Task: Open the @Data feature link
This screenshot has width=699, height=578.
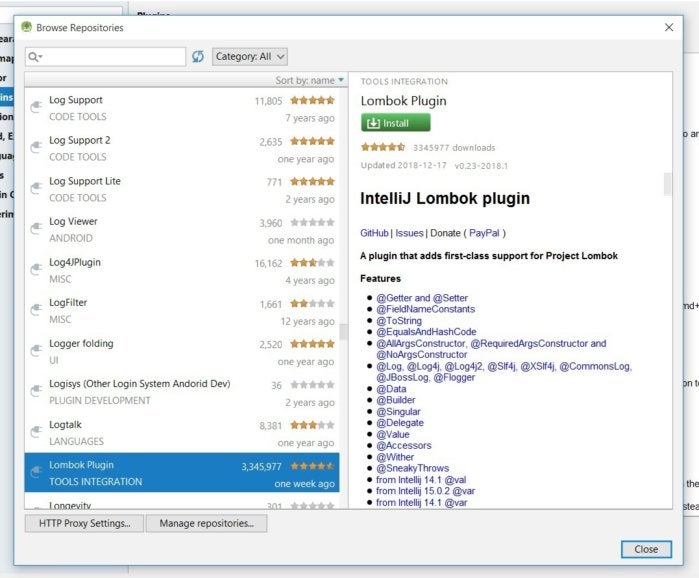Action: coord(391,389)
